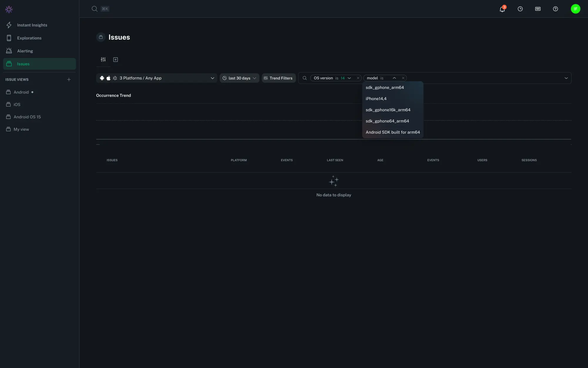Open the Explorations panel
Screen dimensions: 588x368
[29, 38]
